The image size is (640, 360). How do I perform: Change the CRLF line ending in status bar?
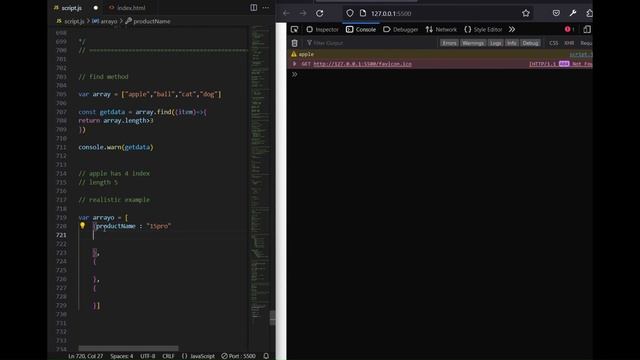click(168, 356)
